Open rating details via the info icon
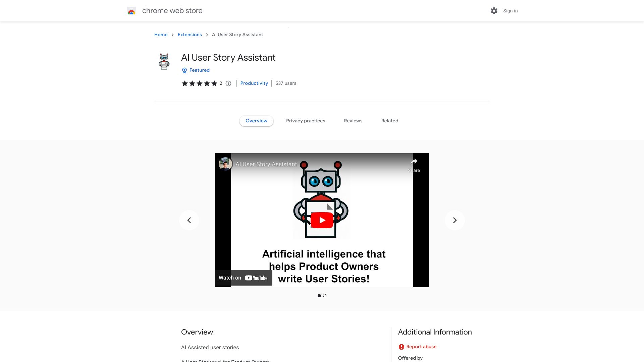Screen dimensions: 644x362 [228, 83]
